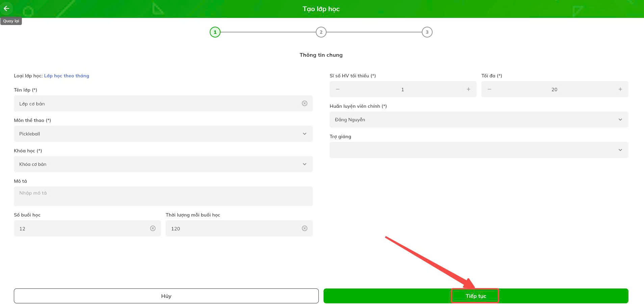Screen dimensions: 644x304
Task: Click Lớp học theo tháng link
Action: coord(67,76)
